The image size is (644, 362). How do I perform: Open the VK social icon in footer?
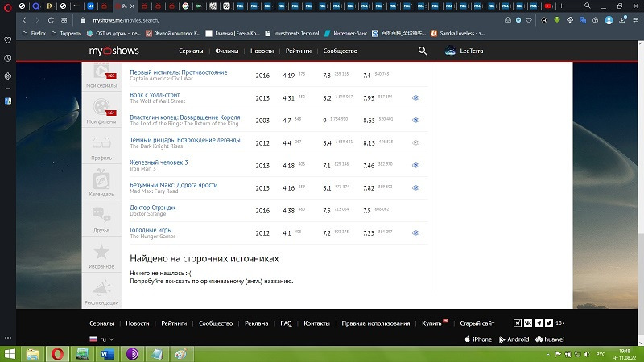point(528,323)
